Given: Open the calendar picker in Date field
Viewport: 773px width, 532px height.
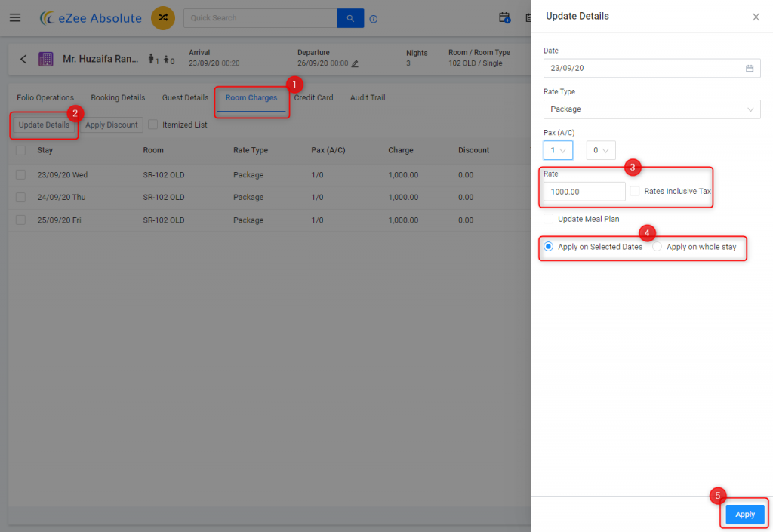Looking at the screenshot, I should point(750,69).
